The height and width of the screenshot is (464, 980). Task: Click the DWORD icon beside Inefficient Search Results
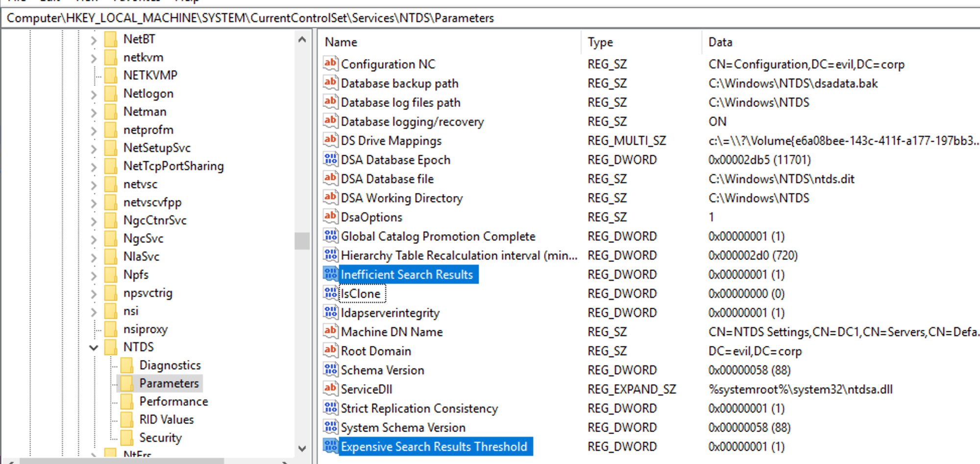[330, 274]
